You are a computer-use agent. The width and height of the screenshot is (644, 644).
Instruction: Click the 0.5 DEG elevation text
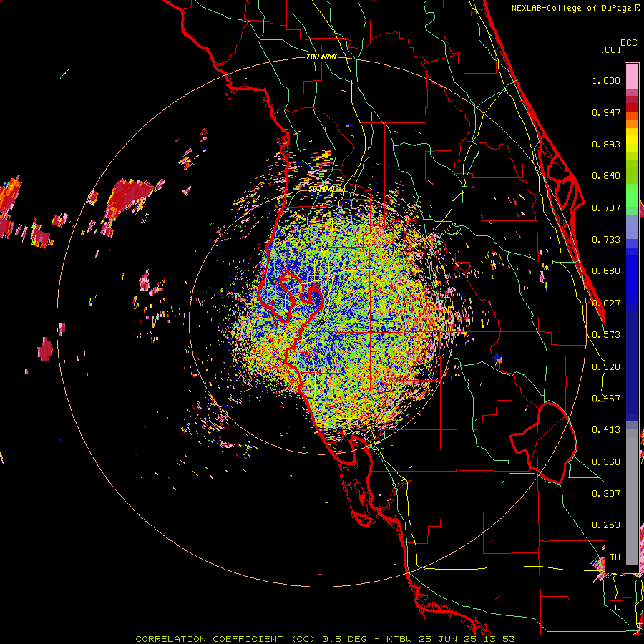coord(346,639)
